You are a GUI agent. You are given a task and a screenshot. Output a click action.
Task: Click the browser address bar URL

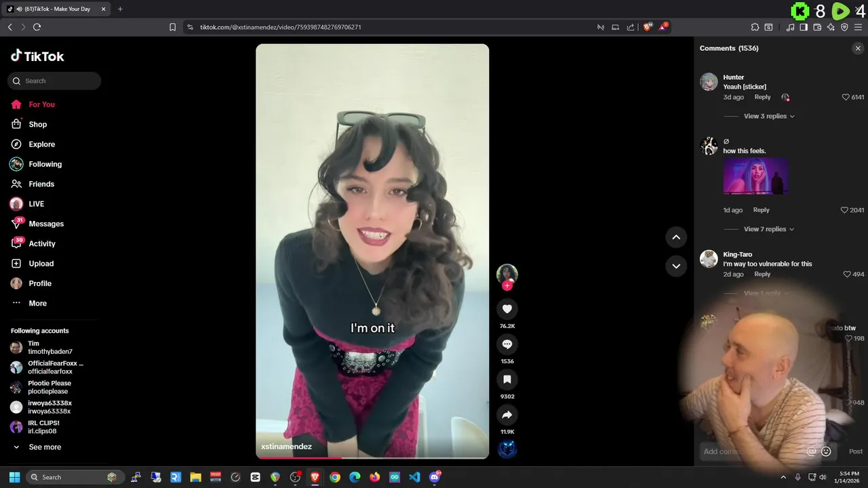coord(280,27)
